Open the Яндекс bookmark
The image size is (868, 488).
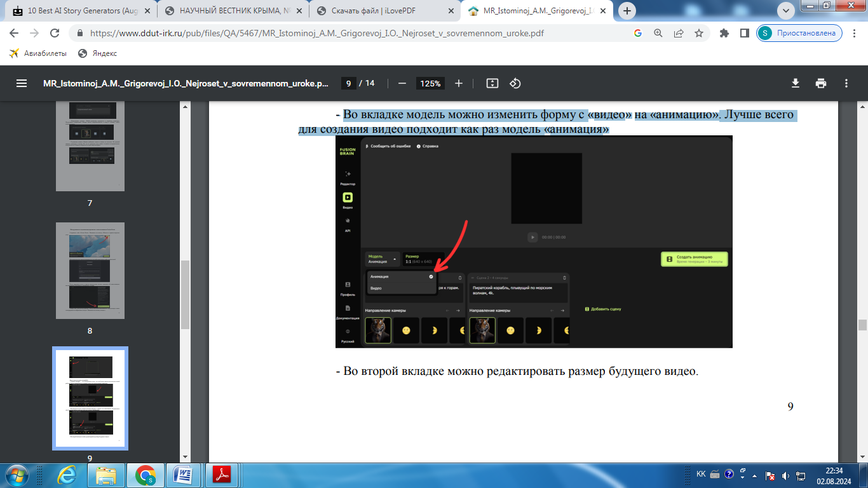coord(97,53)
